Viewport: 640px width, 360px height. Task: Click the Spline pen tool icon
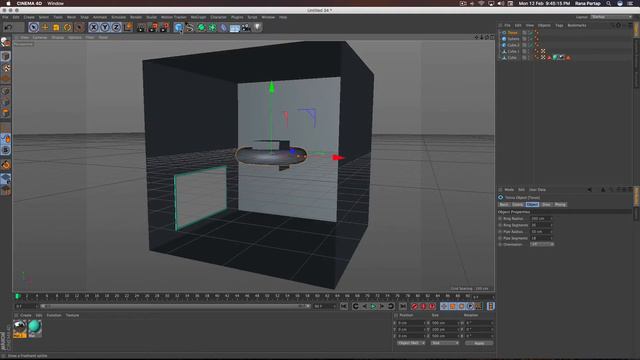190,27
